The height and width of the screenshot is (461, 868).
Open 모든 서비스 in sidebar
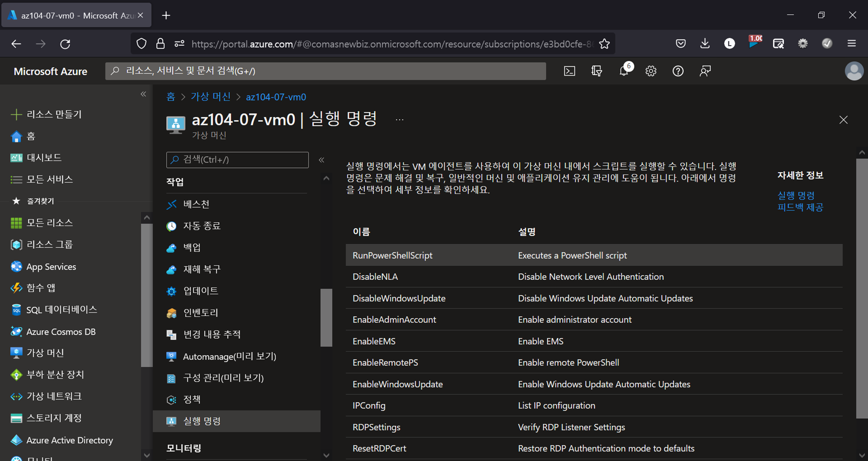tap(49, 179)
